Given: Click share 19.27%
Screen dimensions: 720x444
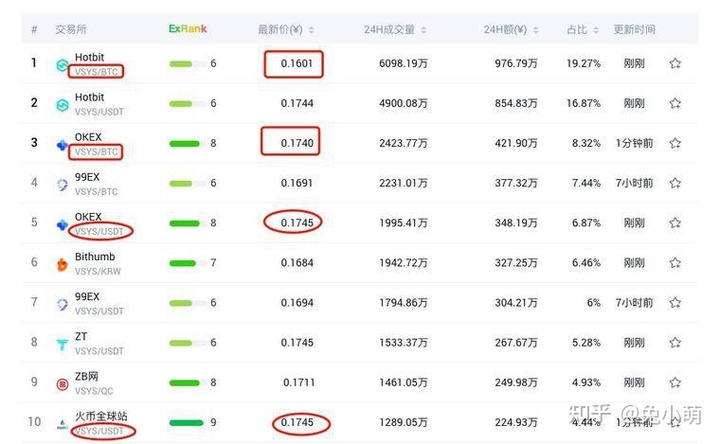Looking at the screenshot, I should point(583,63).
